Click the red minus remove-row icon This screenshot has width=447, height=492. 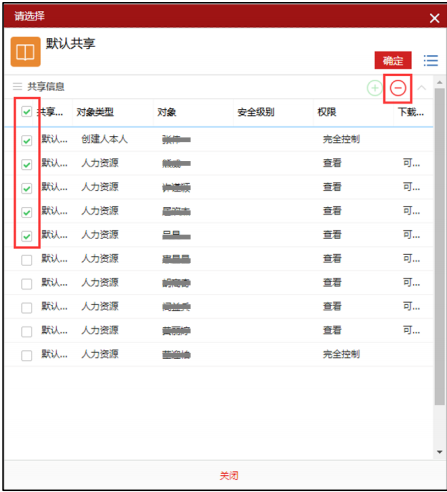pos(398,88)
